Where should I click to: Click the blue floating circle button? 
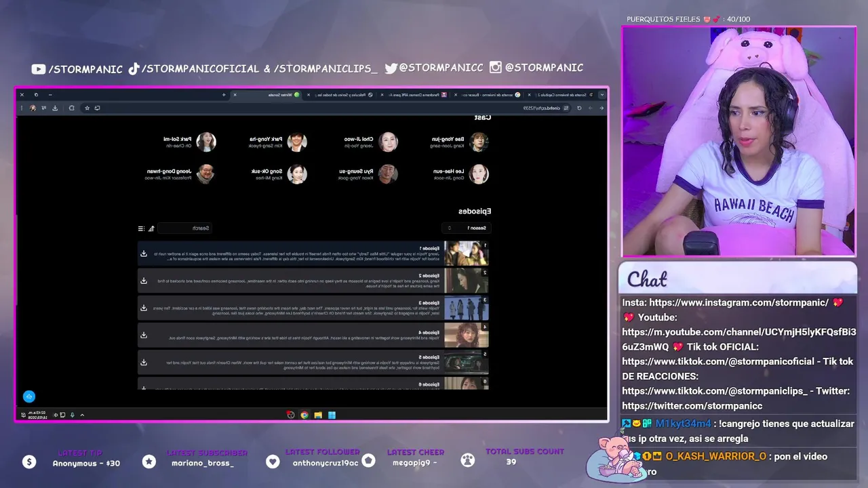pyautogui.click(x=28, y=396)
